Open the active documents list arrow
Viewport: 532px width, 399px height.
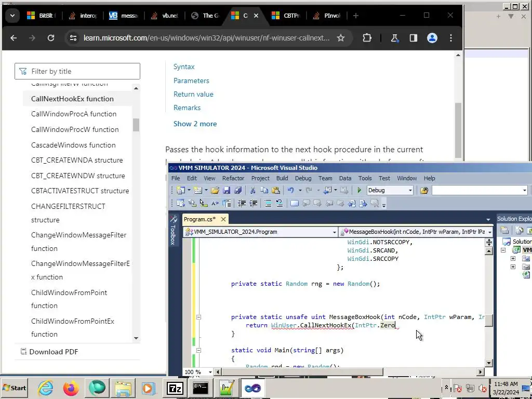[x=488, y=220]
